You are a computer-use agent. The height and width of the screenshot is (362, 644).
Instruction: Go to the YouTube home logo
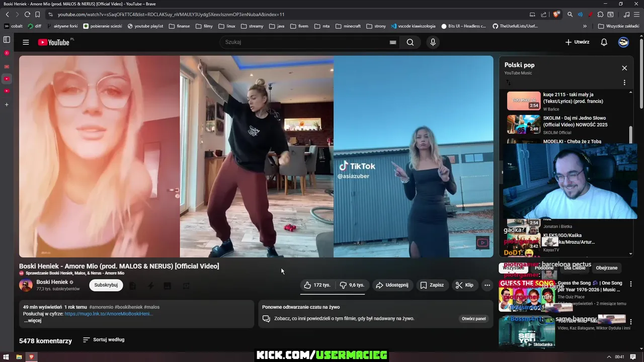pos(53,42)
